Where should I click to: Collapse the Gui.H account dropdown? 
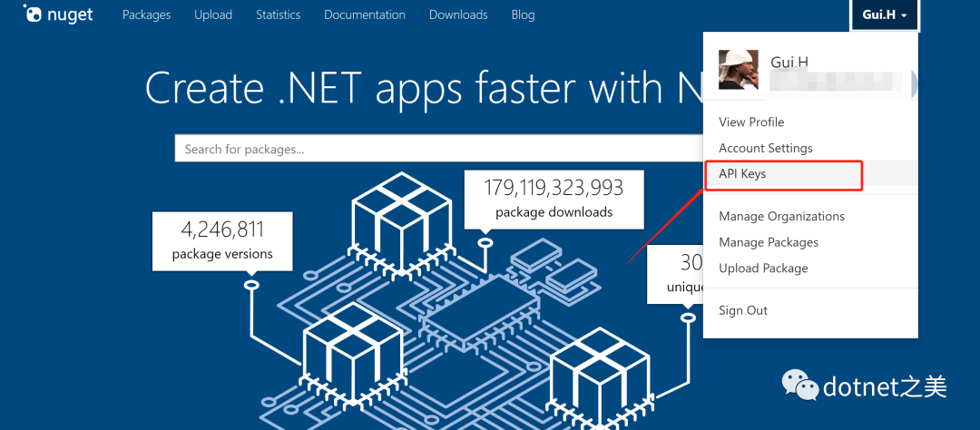pyautogui.click(x=885, y=15)
